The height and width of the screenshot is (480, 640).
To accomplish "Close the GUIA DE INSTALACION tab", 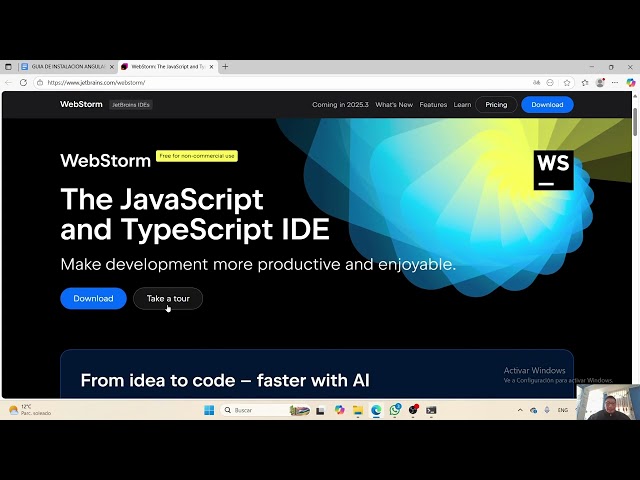I will [112, 67].
